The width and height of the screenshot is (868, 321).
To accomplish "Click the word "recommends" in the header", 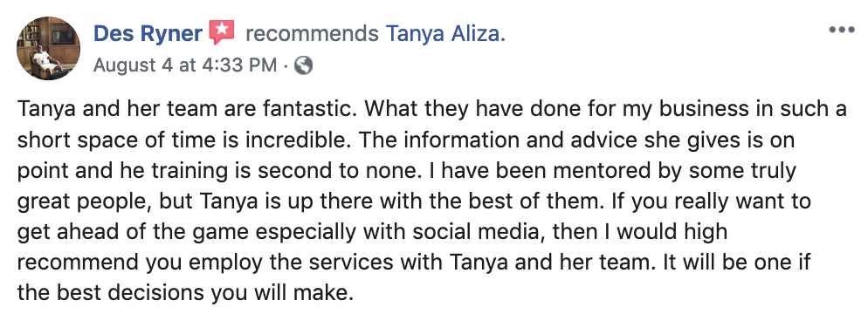I will 313,34.
